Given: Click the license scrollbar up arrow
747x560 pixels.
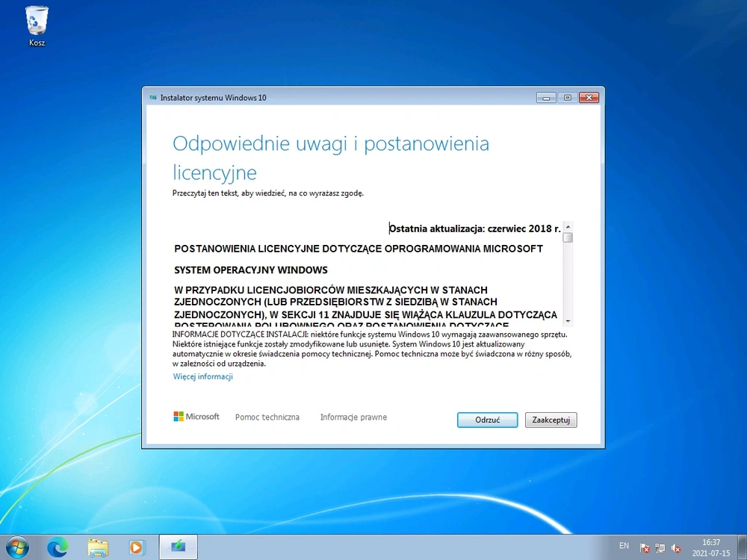Looking at the screenshot, I should tap(568, 227).
